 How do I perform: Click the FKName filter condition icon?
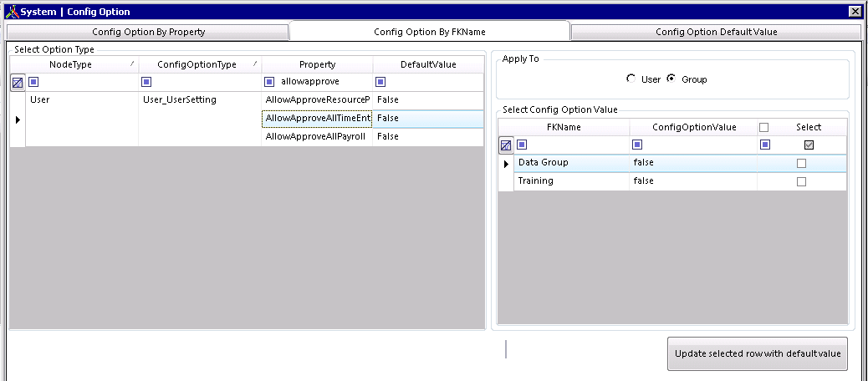pos(523,145)
